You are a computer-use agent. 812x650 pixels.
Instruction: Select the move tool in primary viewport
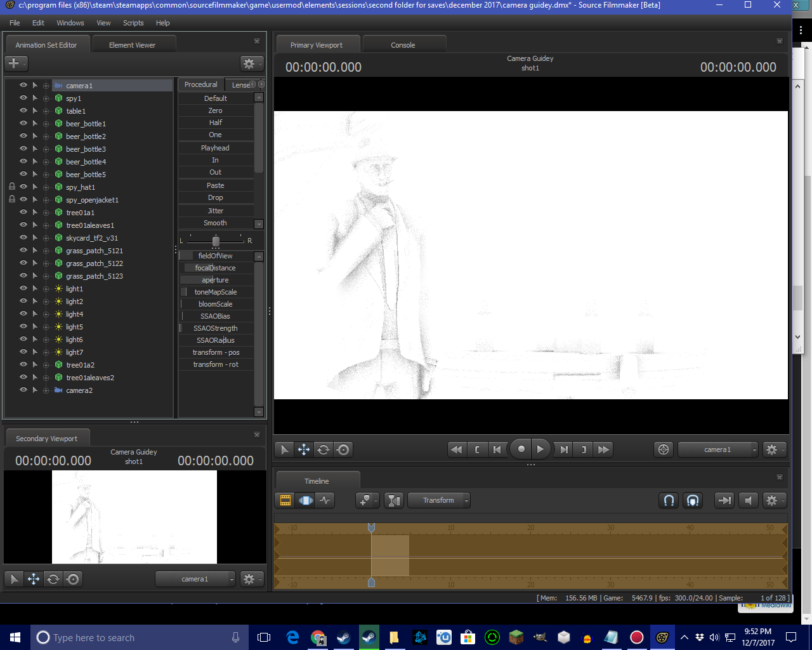tap(304, 449)
